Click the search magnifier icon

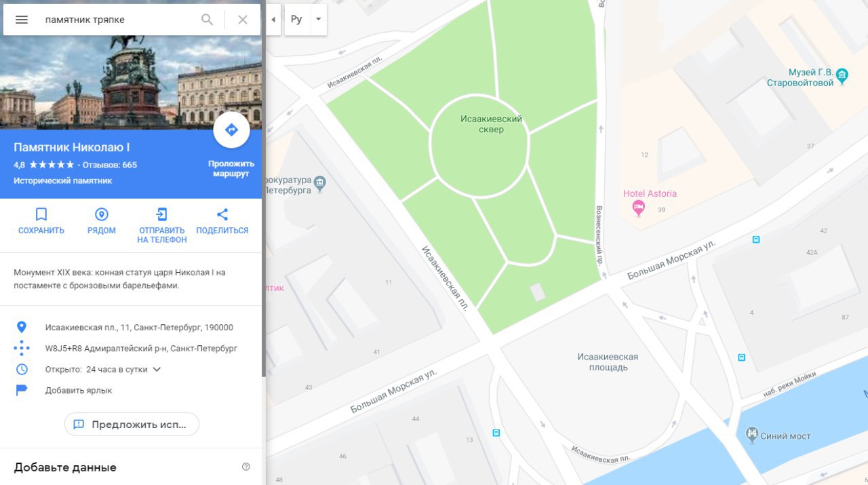click(208, 20)
